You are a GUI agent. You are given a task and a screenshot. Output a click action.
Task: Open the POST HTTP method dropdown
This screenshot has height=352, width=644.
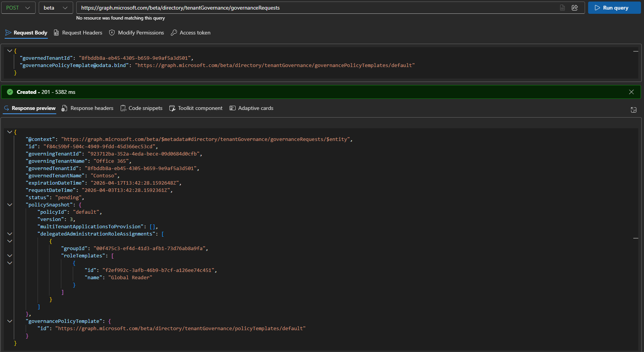pyautogui.click(x=18, y=8)
